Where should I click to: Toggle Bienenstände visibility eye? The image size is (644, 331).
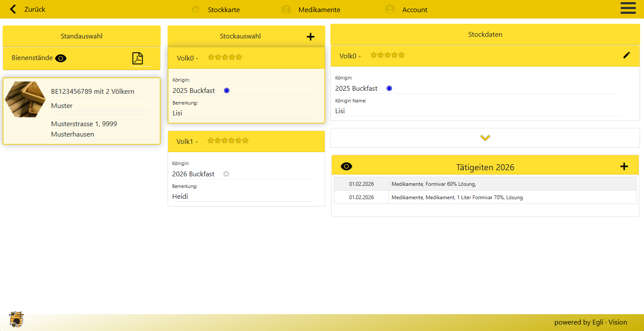pos(61,58)
